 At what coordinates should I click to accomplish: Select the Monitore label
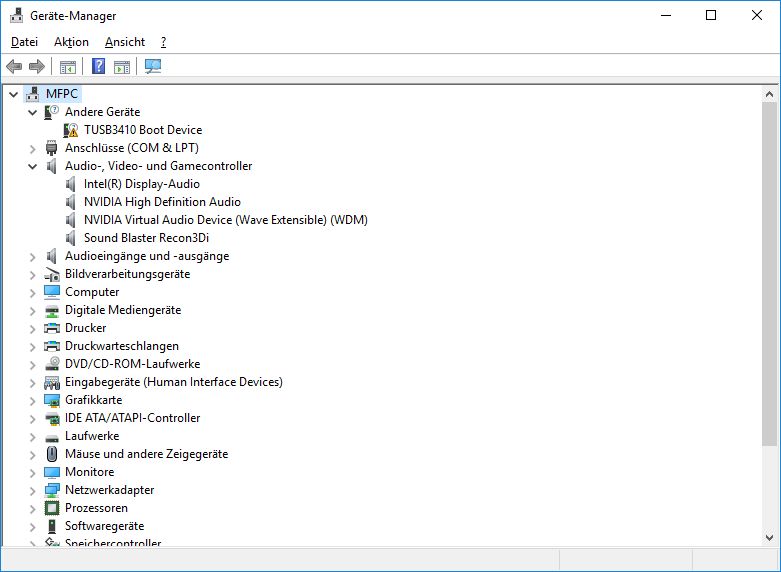90,472
